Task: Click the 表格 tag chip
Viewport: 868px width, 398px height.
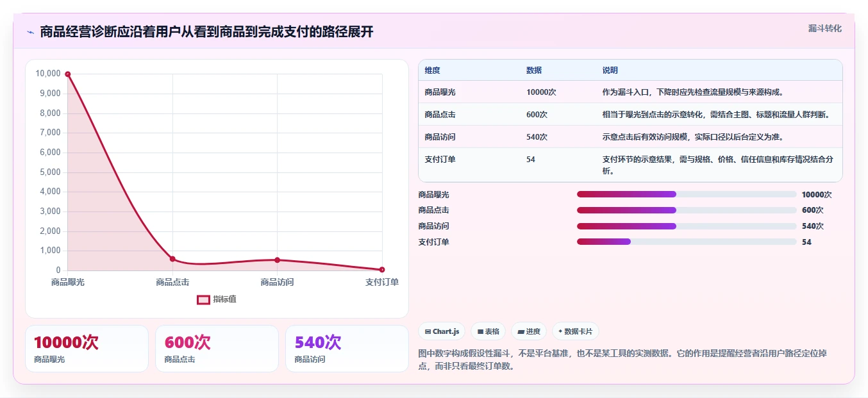Action: (x=488, y=331)
